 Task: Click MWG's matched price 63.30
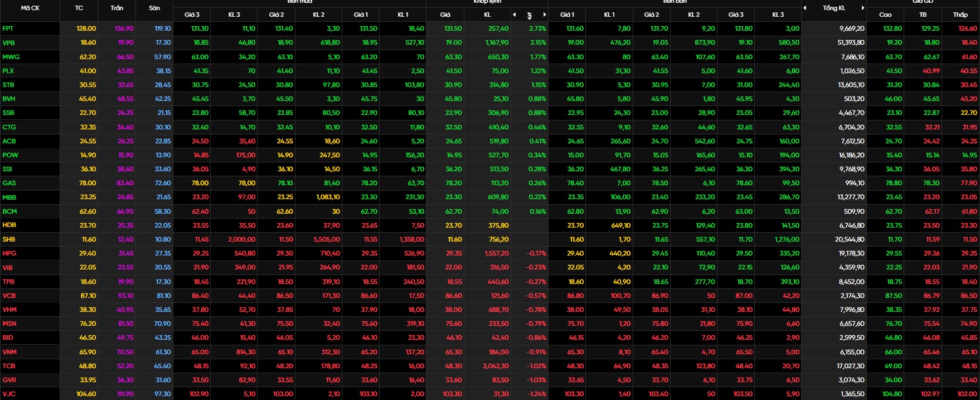453,57
